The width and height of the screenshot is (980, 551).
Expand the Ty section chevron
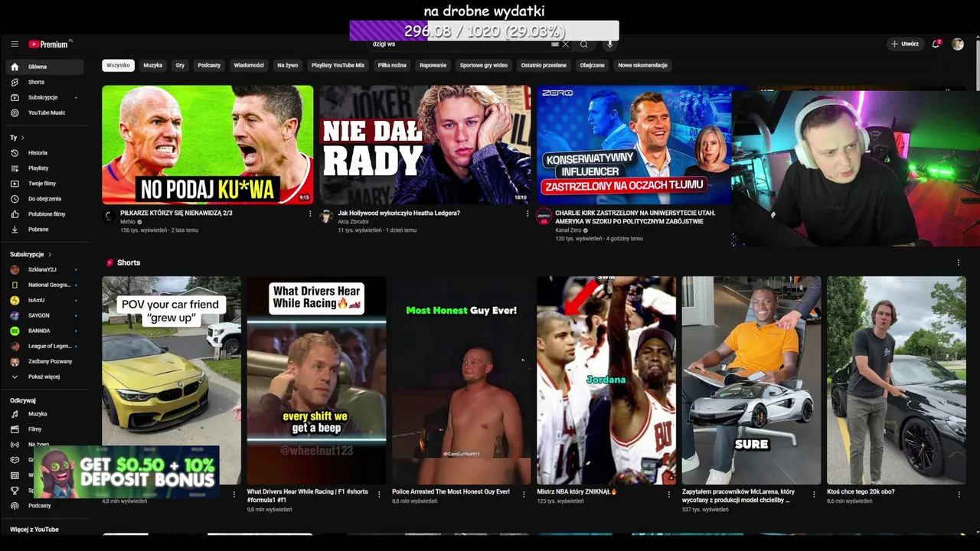coord(22,138)
